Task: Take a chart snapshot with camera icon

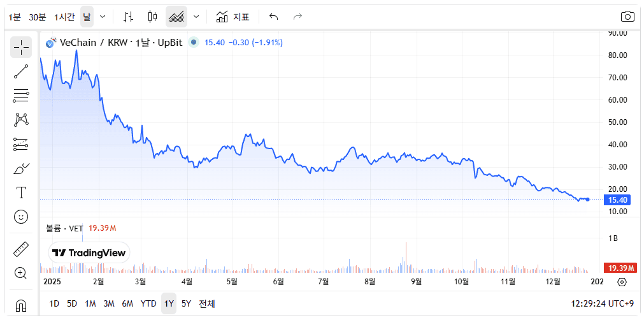Action: point(627,17)
